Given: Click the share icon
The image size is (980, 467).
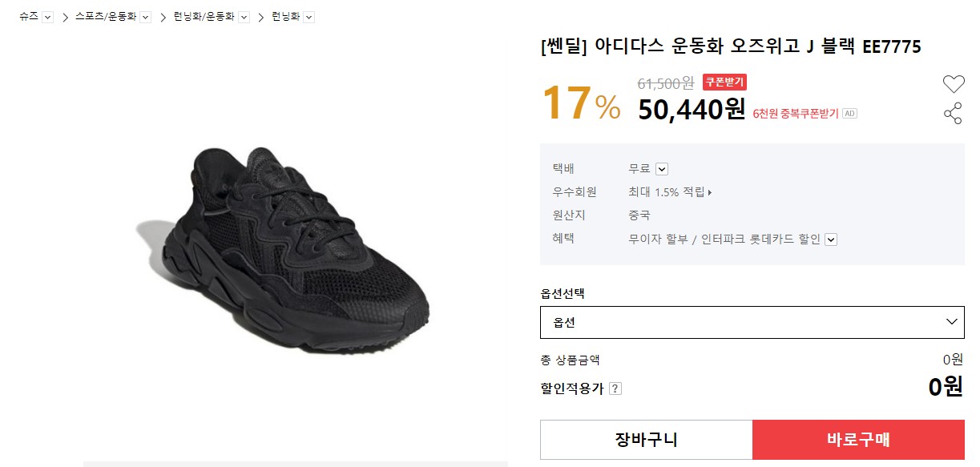Looking at the screenshot, I should 953,114.
